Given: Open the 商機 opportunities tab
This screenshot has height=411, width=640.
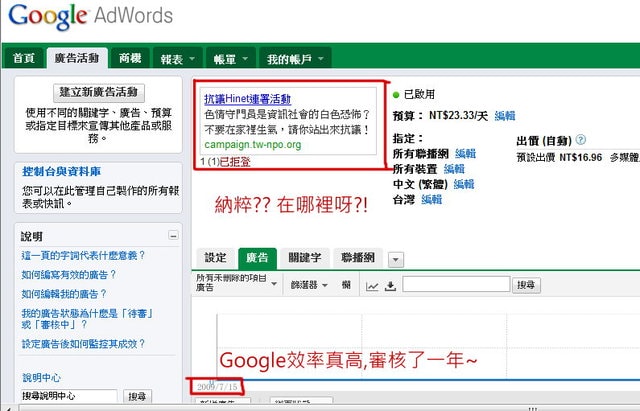Looking at the screenshot, I should [x=130, y=58].
